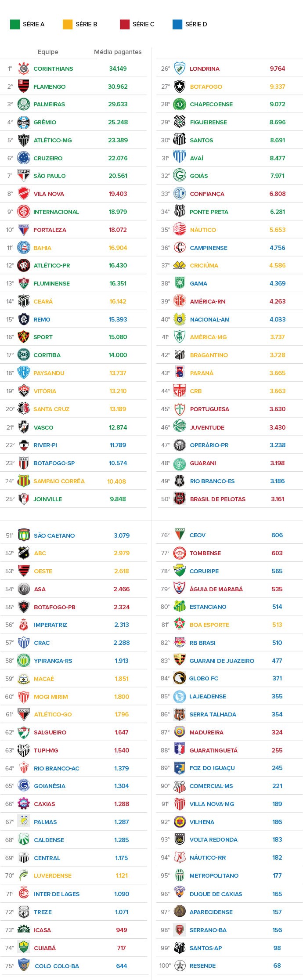Click the Média pagantes column header
The width and height of the screenshot is (303, 980).
point(118,52)
